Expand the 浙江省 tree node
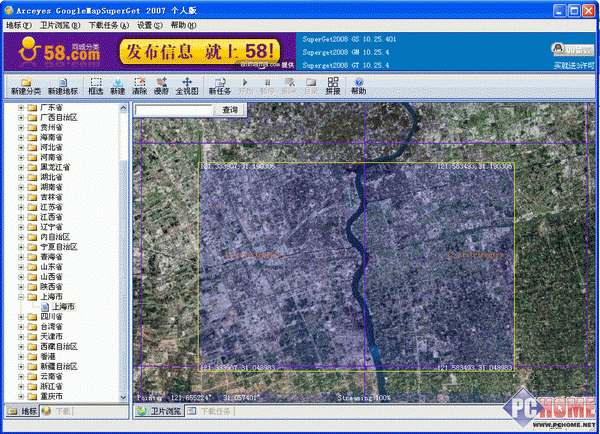 [22, 385]
